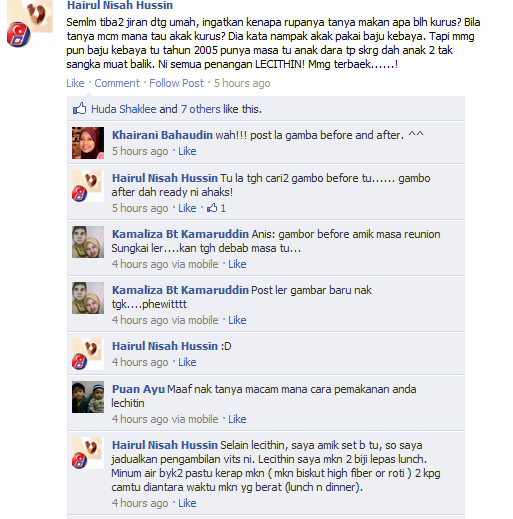Click the small thumbs-up count on Hairul's reply
The width and height of the screenshot is (513, 519).
216,208
